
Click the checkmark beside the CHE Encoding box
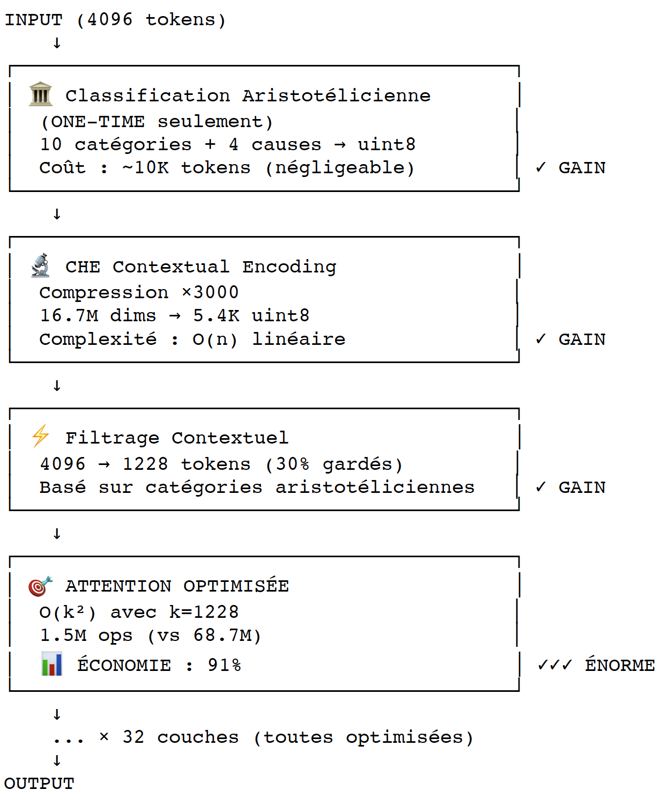540,339
